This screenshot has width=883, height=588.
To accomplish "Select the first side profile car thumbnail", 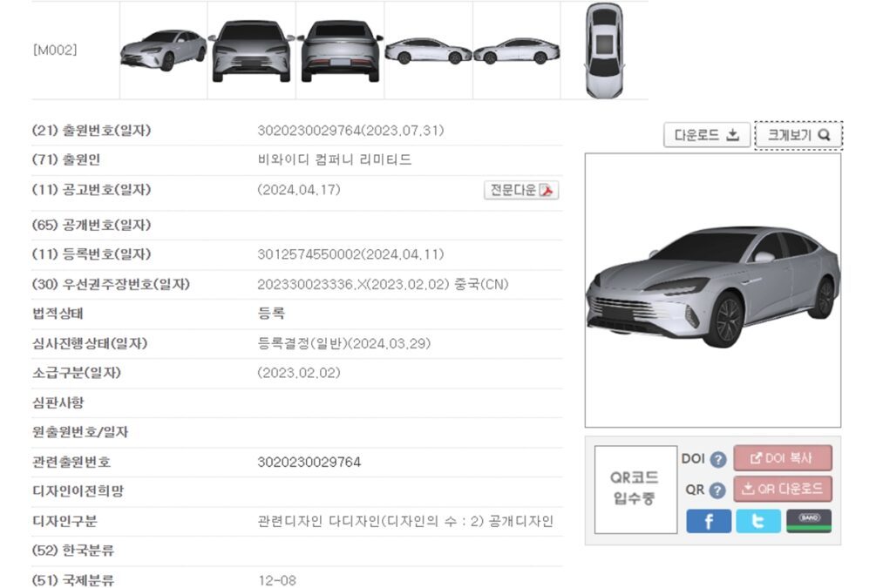I will [x=429, y=51].
